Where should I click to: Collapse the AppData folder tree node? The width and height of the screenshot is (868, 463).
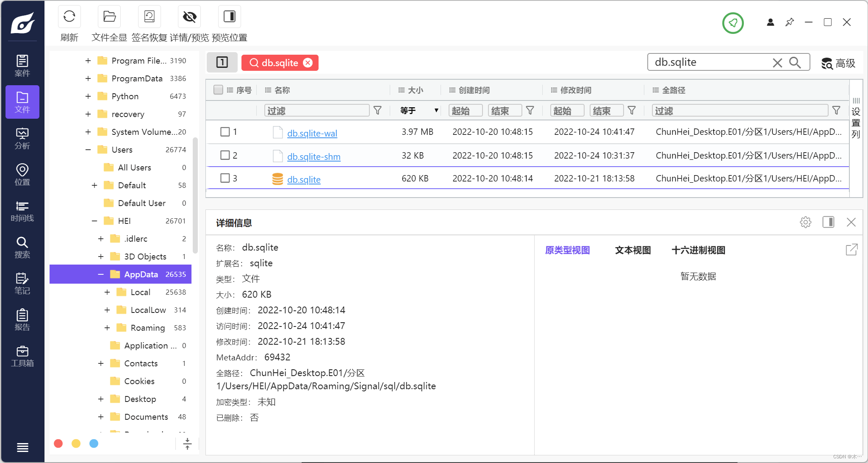point(101,274)
